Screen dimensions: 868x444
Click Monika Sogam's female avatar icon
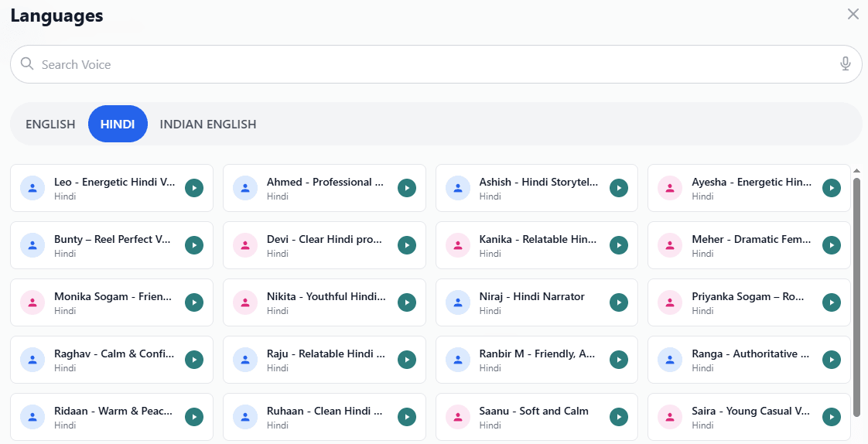pos(32,302)
